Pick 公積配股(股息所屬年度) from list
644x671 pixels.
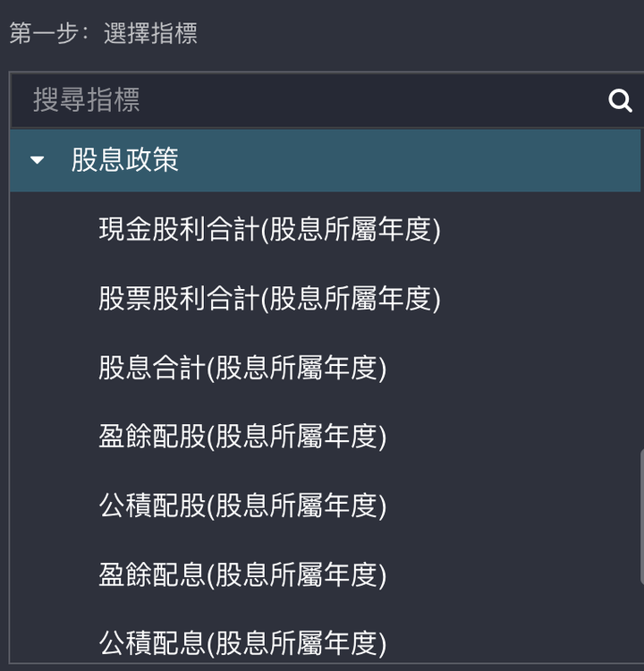[x=242, y=505]
